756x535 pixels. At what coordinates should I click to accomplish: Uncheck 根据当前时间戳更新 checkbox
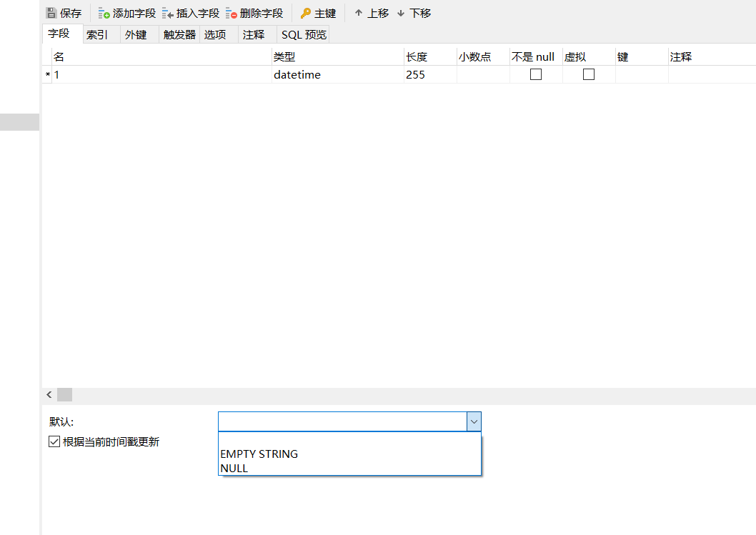click(x=54, y=441)
